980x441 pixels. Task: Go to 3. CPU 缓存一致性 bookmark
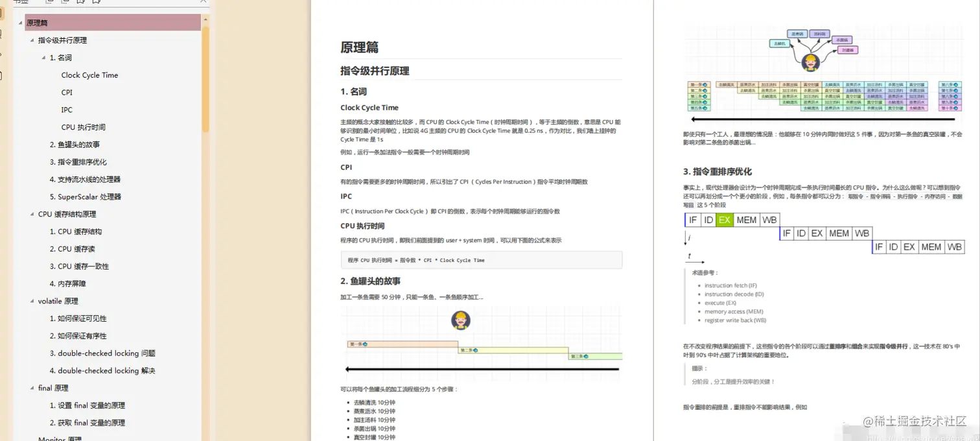79,267
